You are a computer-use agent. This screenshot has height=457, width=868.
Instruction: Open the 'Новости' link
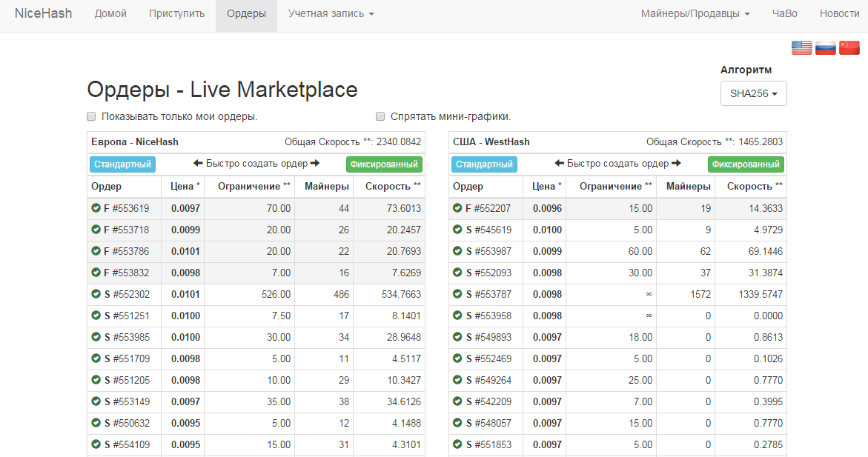(x=839, y=14)
